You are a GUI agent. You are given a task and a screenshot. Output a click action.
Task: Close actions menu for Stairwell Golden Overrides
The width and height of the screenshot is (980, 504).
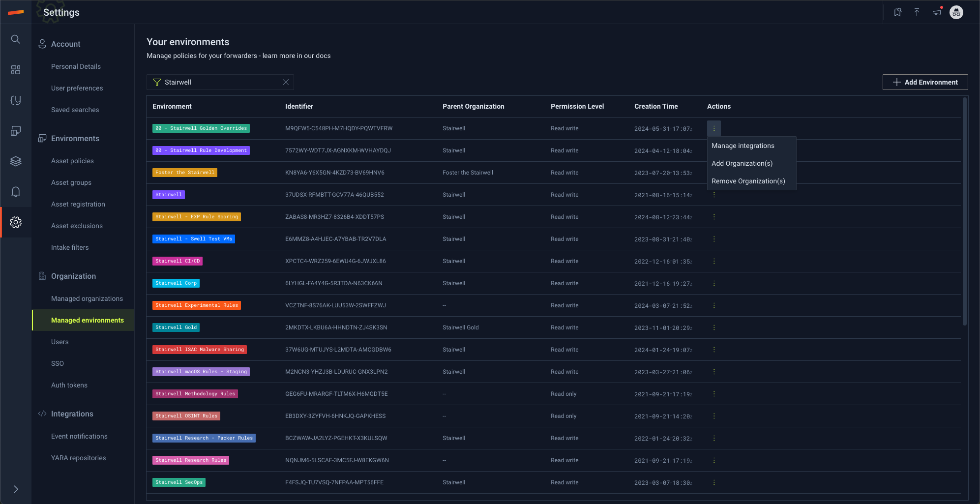[x=714, y=128]
